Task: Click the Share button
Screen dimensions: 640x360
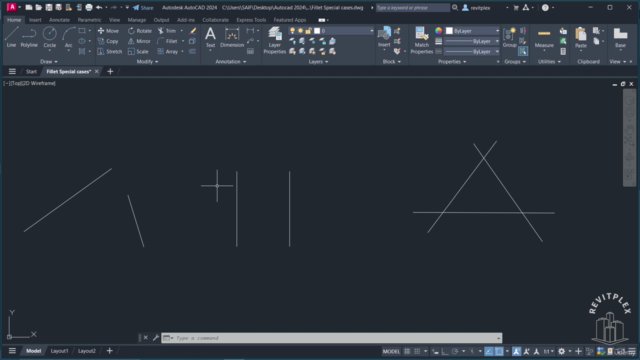Action: click(143, 7)
